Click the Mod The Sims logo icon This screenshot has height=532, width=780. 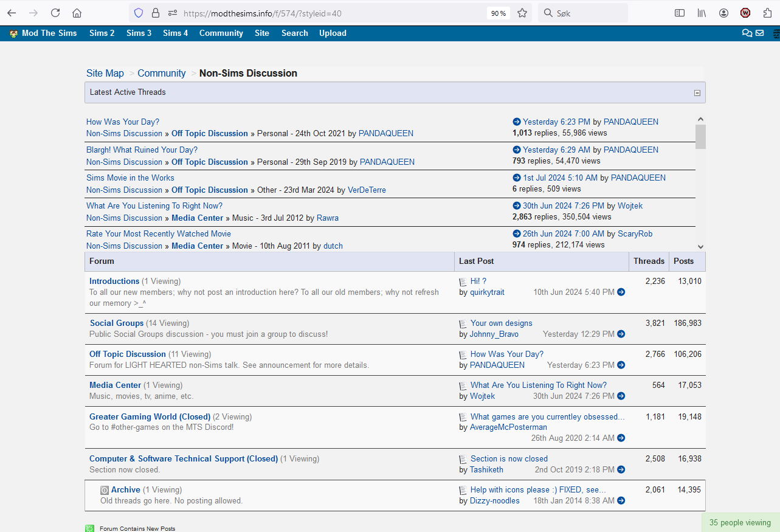pos(13,33)
